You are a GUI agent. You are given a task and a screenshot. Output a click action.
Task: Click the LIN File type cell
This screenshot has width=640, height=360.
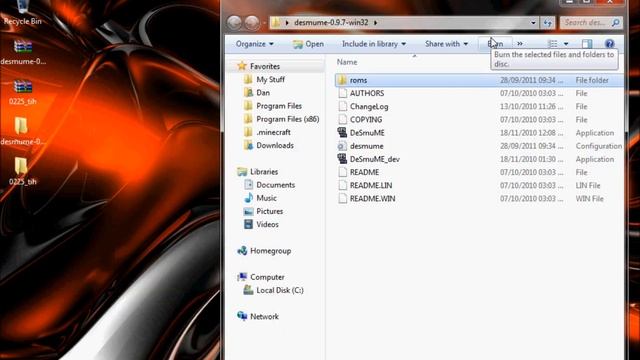[x=588, y=185]
